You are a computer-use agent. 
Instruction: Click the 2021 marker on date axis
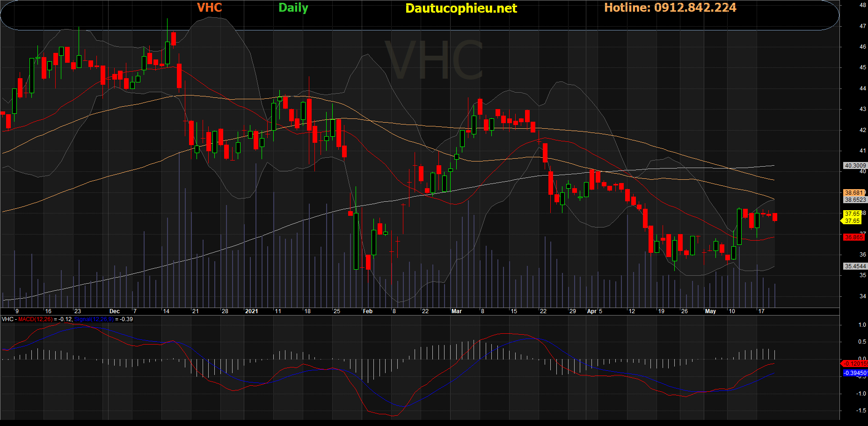[251, 311]
